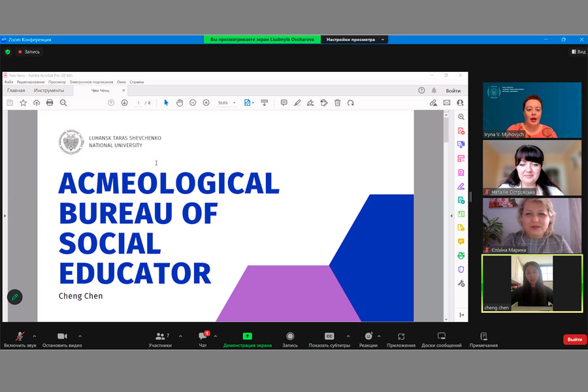Expand Acrobat zoom percentage dropdown
The image size is (588, 392).
tap(235, 103)
